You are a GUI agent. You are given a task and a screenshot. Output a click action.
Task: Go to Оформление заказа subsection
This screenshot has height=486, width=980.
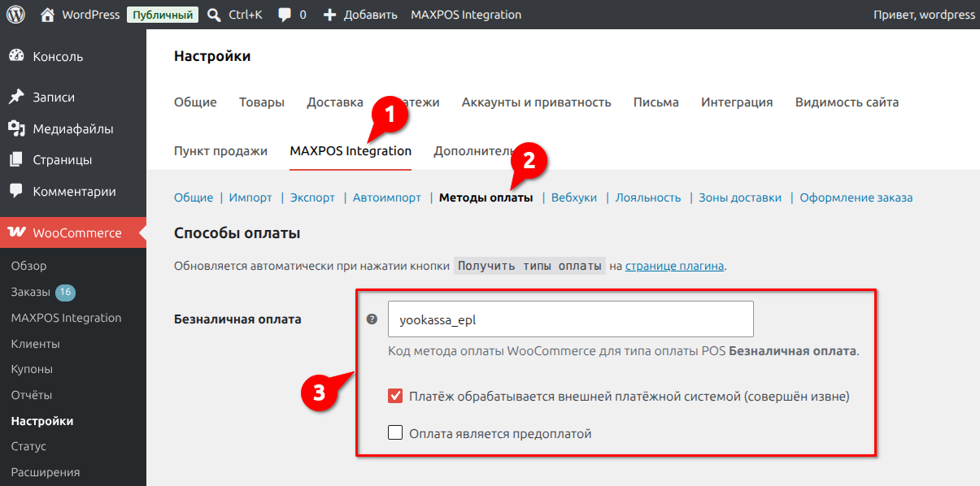[x=856, y=197]
